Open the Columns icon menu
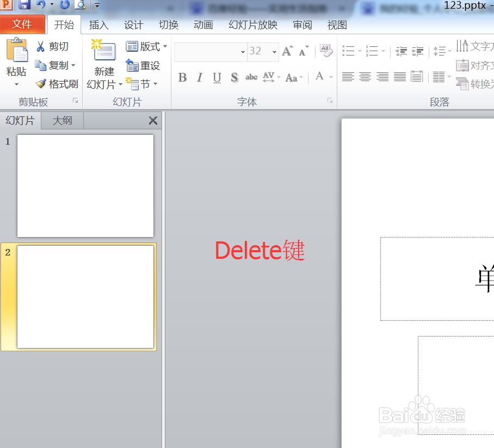The height and width of the screenshot is (448, 494). point(441,77)
